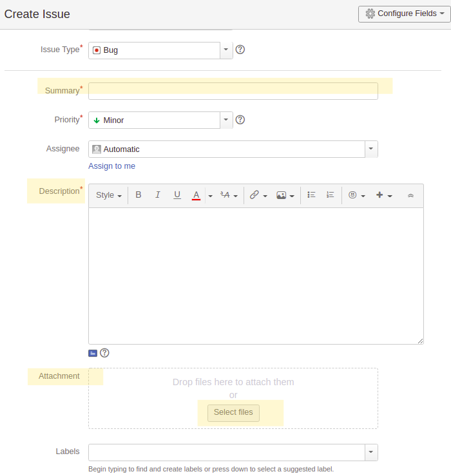Click the Assign to me link
The height and width of the screenshot is (476, 451).
tap(111, 166)
